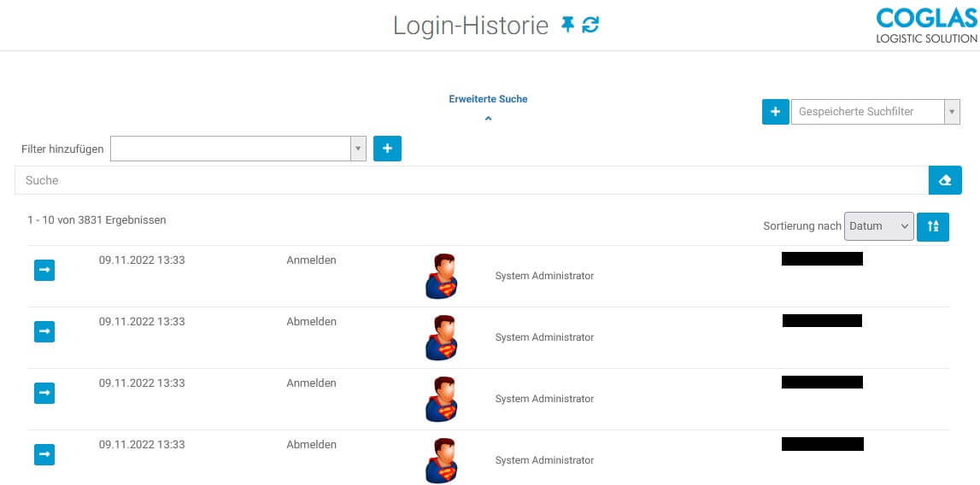This screenshot has height=485, width=980.
Task: Click the Erweiterte Suche link
Action: [488, 99]
